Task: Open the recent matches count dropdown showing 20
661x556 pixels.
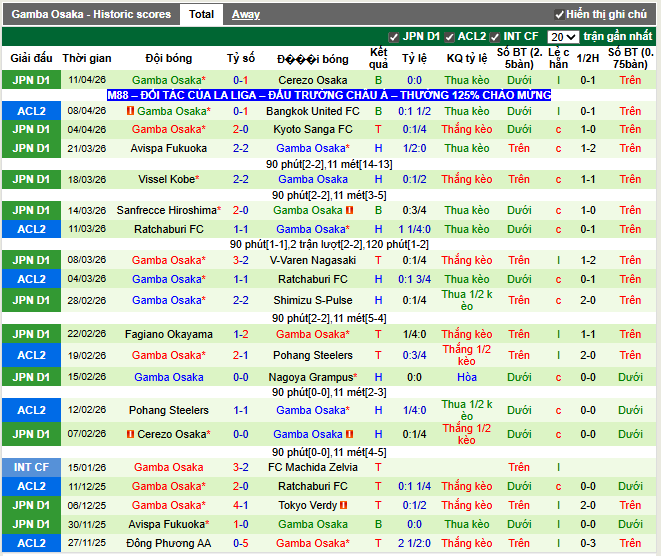Action: (x=562, y=37)
